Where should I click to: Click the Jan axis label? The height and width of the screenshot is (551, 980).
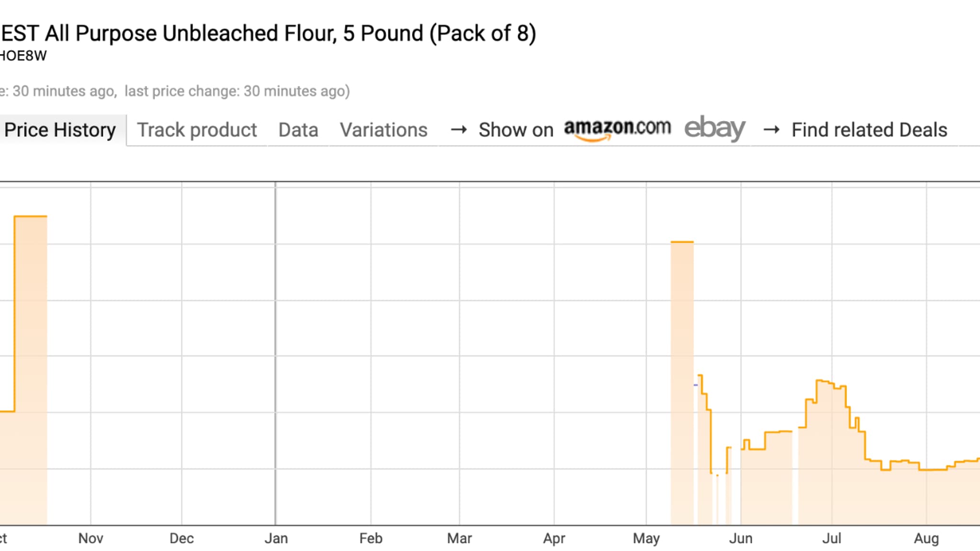click(276, 539)
